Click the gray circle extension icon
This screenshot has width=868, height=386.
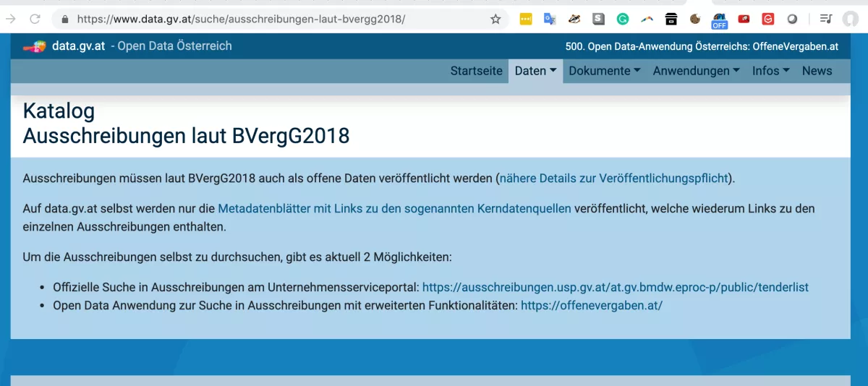pyautogui.click(x=792, y=20)
